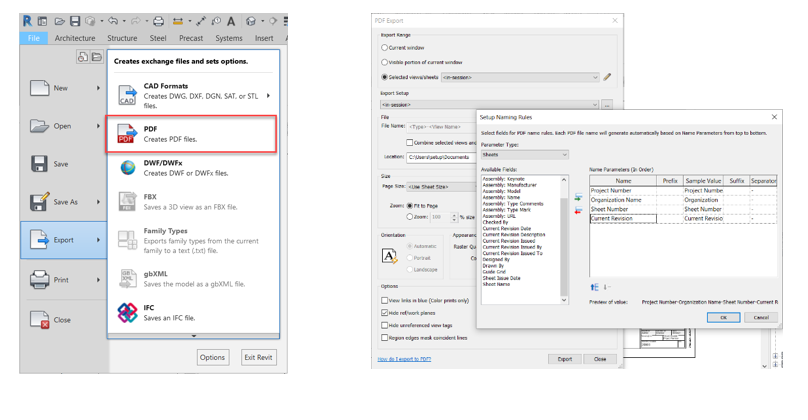Click the Open Documents folder icon in File menu

tap(96, 57)
